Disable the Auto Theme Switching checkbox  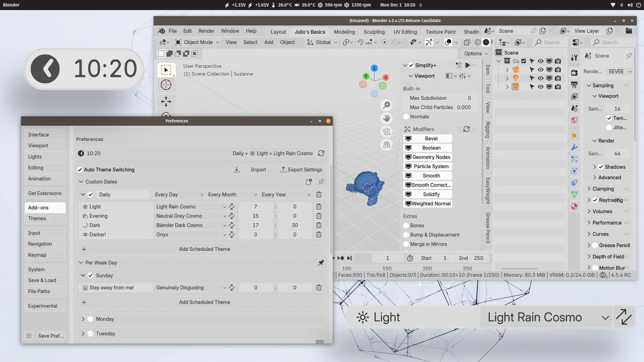pyautogui.click(x=80, y=169)
